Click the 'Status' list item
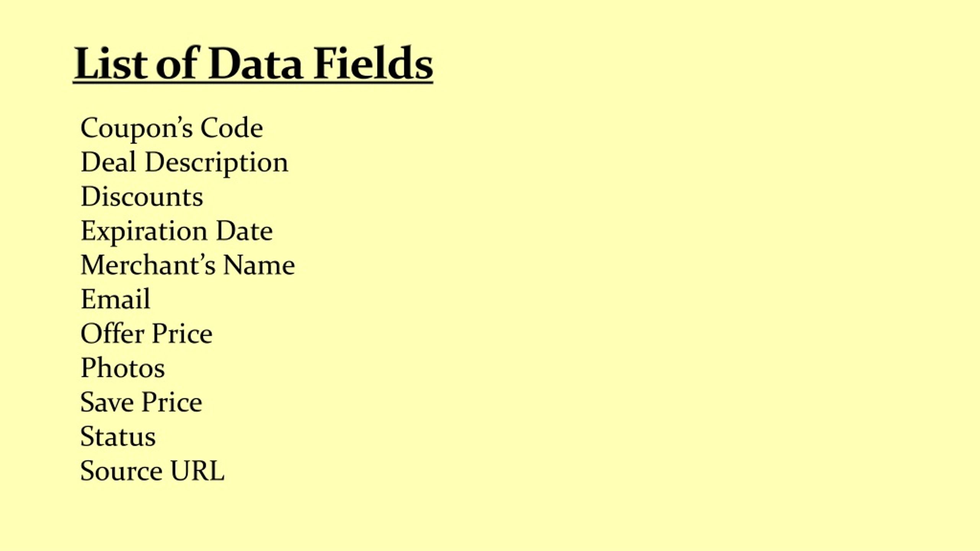The image size is (980, 551). 118,437
